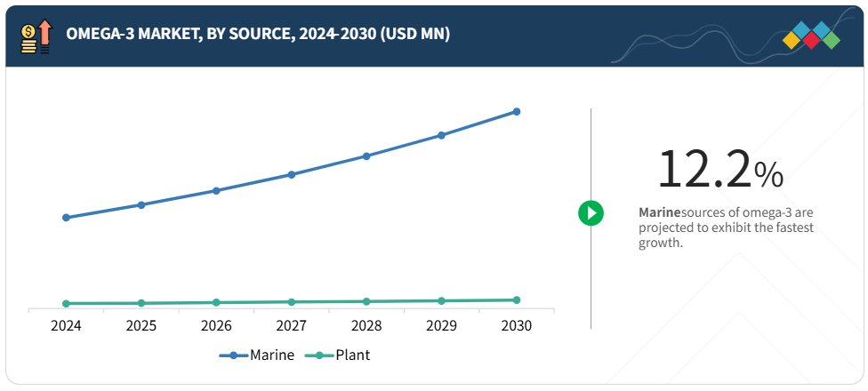Click the Plant line marker at 2027
The width and height of the screenshot is (868, 391).
pyautogui.click(x=292, y=302)
